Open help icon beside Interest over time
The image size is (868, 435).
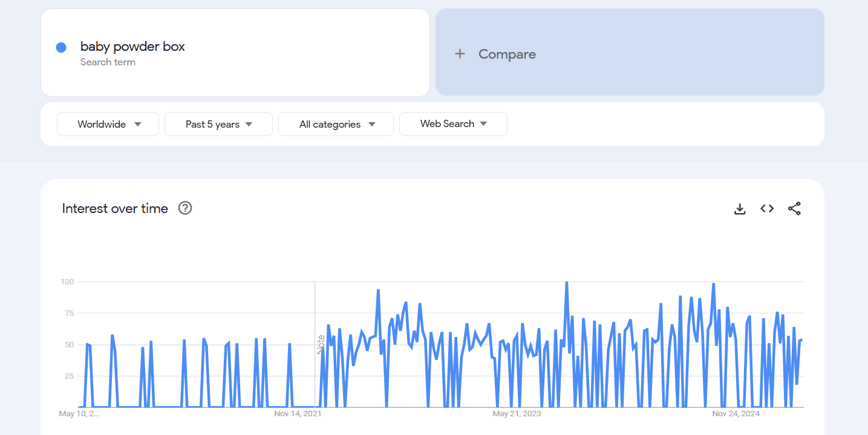[x=185, y=208]
